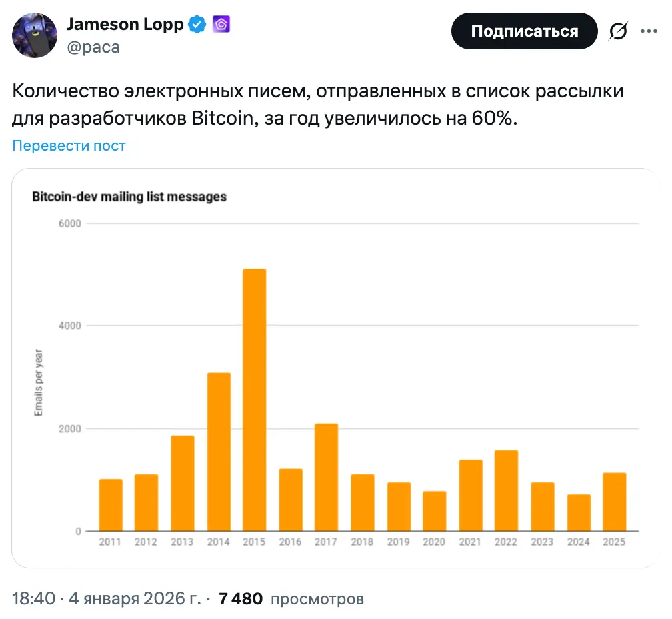Click the purple affiliate badge icon
This screenshot has height=619, width=672.
[221, 25]
